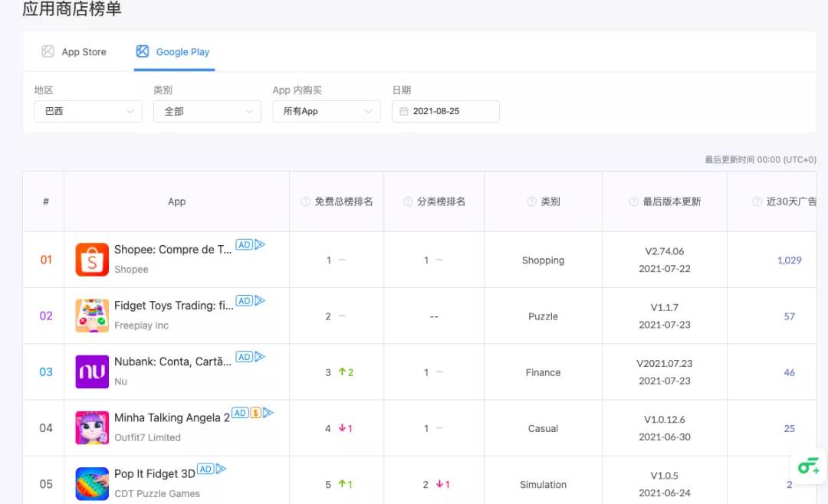
Task: Click help icon beside 类别 column header
Action: tap(531, 201)
